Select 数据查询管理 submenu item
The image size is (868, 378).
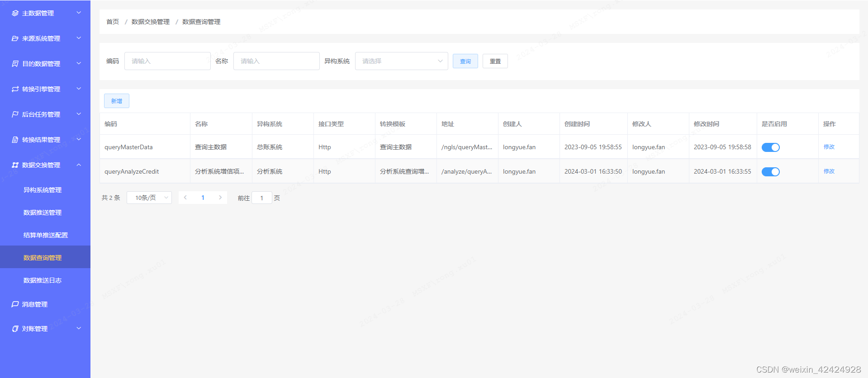(45, 257)
